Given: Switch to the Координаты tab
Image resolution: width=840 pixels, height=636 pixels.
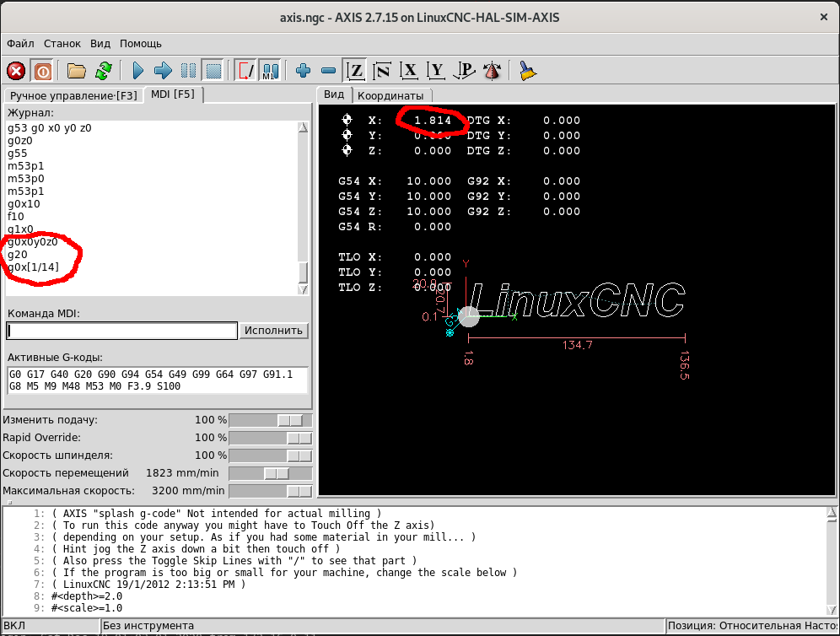Looking at the screenshot, I should point(390,96).
